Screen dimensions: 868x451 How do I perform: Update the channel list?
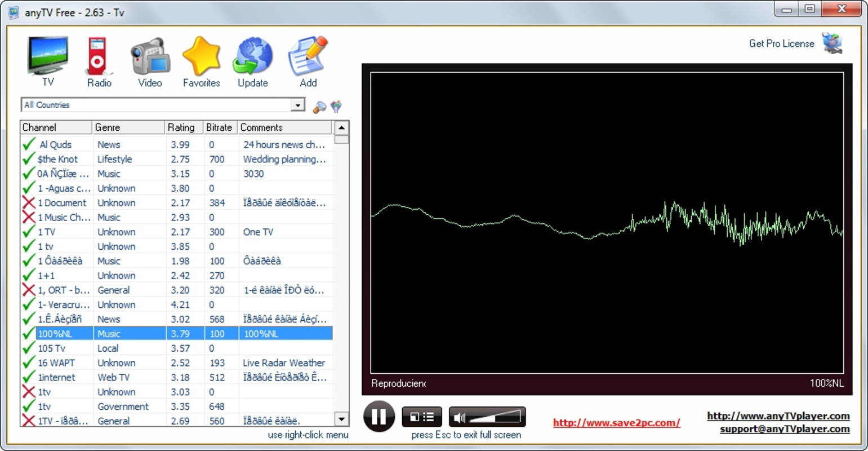(x=252, y=61)
